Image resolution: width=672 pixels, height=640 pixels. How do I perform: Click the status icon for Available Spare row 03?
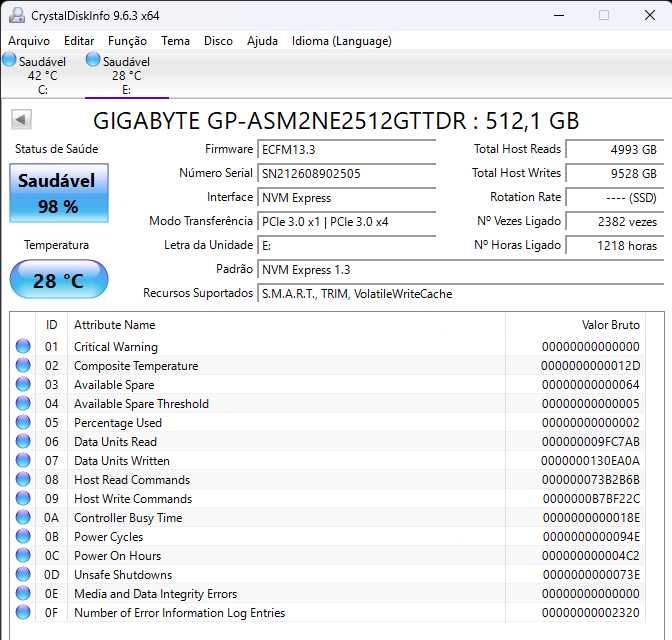pyautogui.click(x=23, y=384)
